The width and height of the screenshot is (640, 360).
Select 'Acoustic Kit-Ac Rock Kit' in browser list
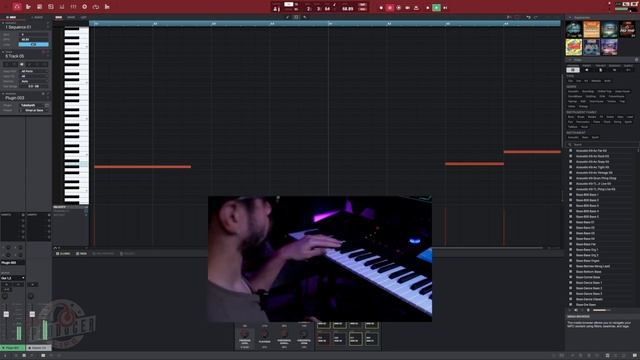[x=592, y=156]
